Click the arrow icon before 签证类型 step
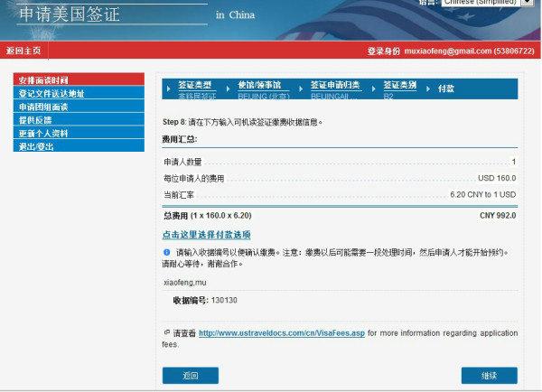The height and width of the screenshot is (392, 542). click(168, 89)
